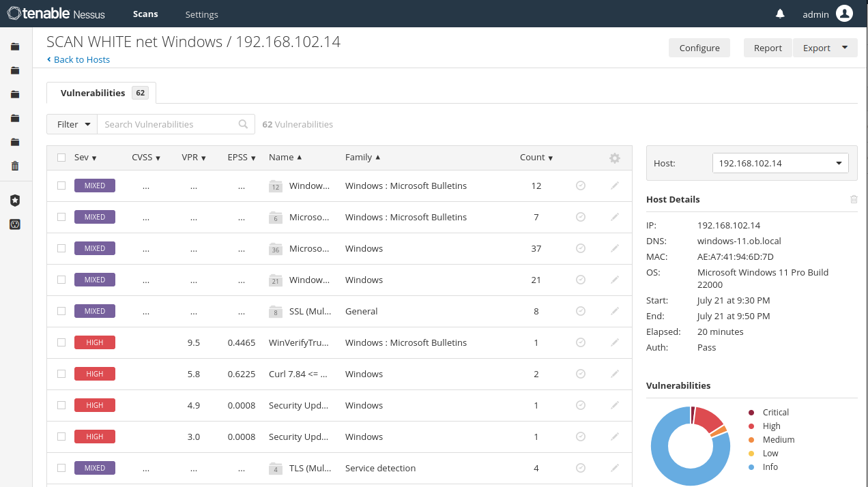Click check-circle icon on count 12 row
Image resolution: width=868 pixels, height=487 pixels.
click(x=581, y=186)
